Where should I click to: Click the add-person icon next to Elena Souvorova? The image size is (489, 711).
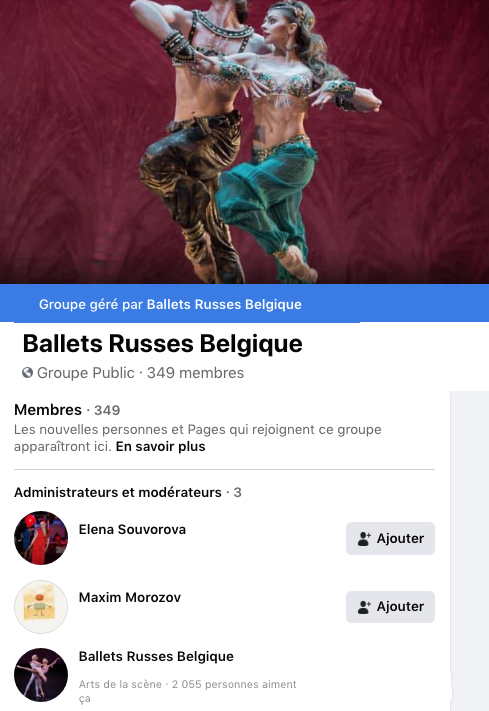(x=364, y=538)
